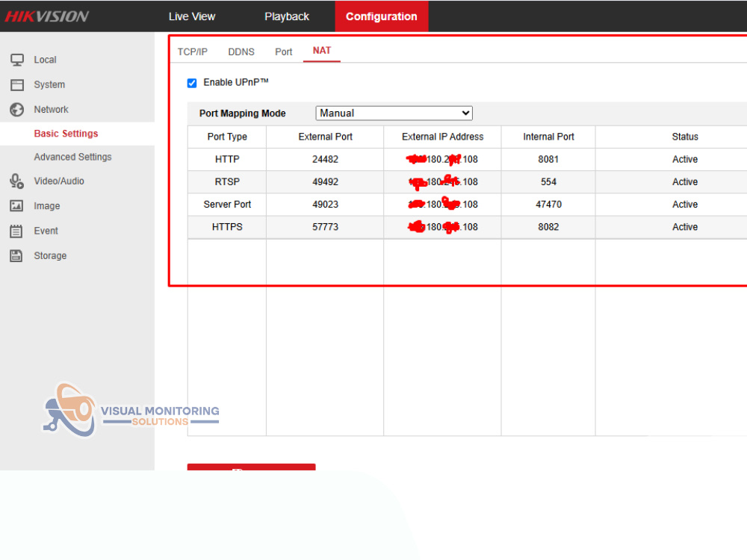747x560 pixels.
Task: Click external port value 24482
Action: (x=326, y=160)
